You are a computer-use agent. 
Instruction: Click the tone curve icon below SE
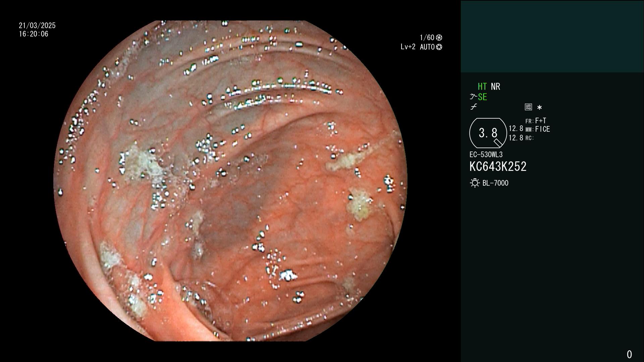coord(473,107)
